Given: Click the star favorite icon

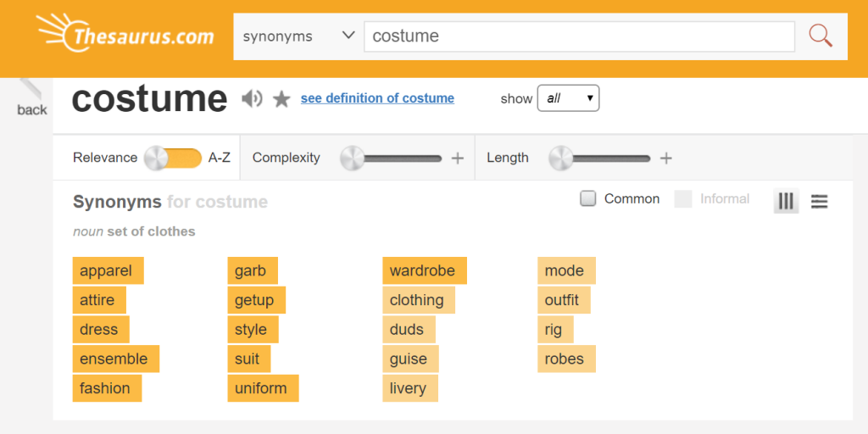Looking at the screenshot, I should tap(281, 99).
